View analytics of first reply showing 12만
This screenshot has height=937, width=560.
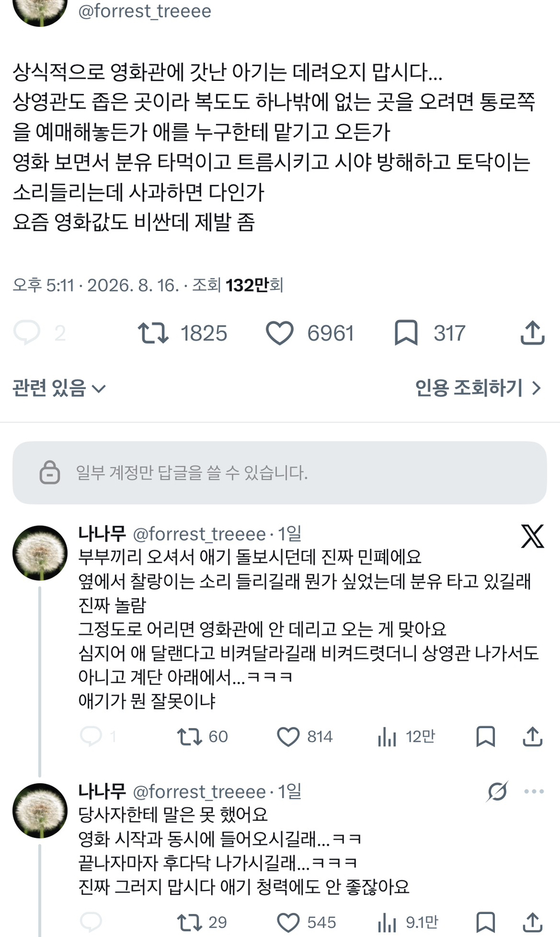(387, 737)
